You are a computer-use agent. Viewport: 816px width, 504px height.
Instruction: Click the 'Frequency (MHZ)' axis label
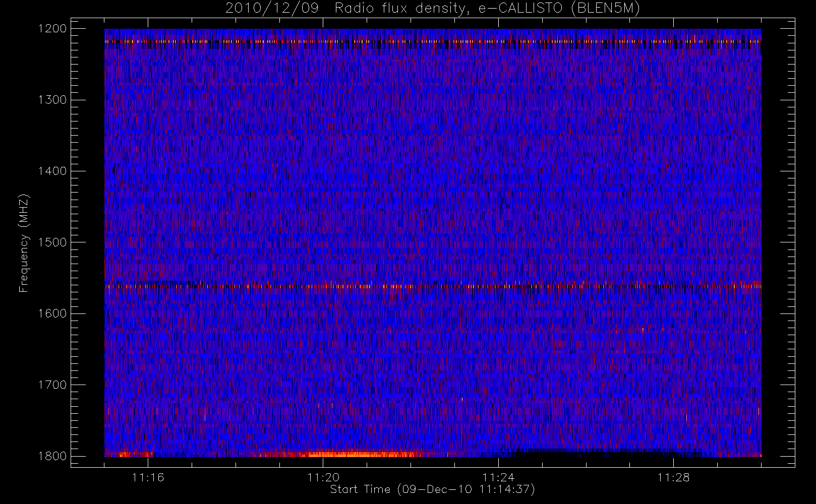[x=23, y=243]
